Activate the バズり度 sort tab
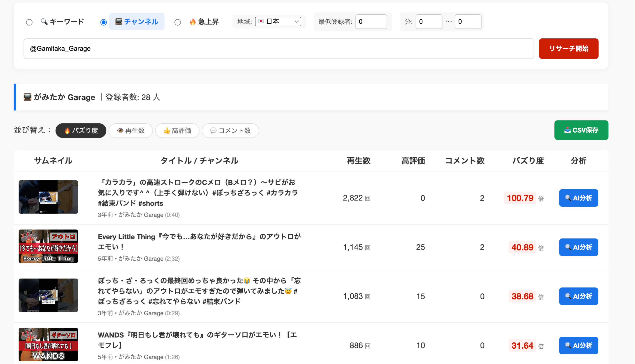The height and width of the screenshot is (364, 635). click(x=81, y=131)
